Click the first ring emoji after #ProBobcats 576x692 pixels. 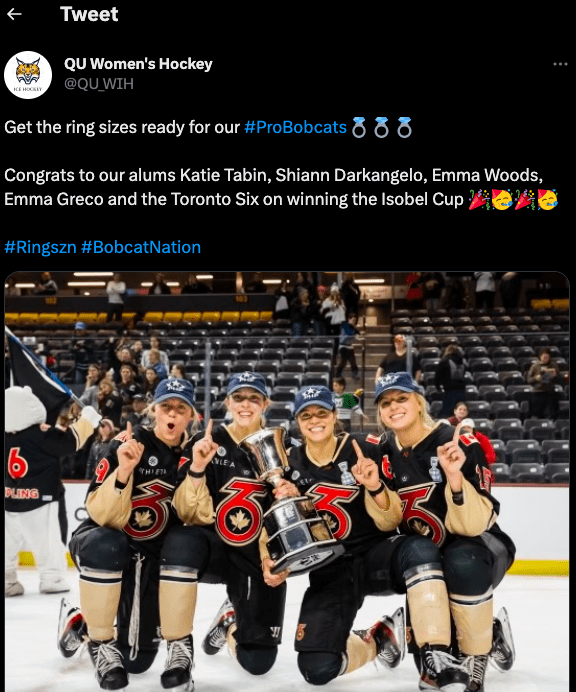click(x=359, y=128)
